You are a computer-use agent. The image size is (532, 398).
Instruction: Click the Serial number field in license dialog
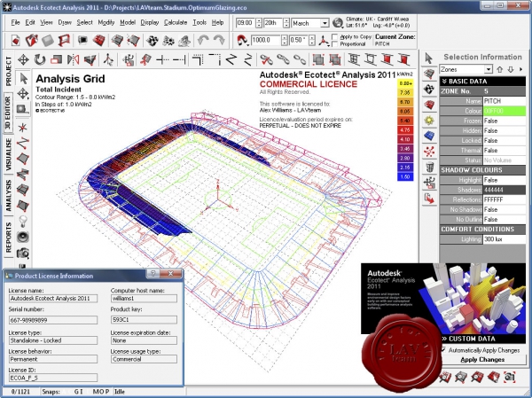coord(53,320)
